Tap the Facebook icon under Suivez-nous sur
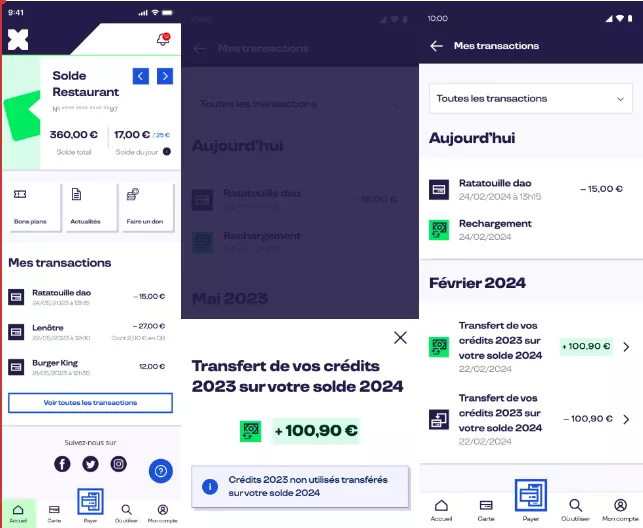Screen dimensions: 643x528 [x=62, y=464]
